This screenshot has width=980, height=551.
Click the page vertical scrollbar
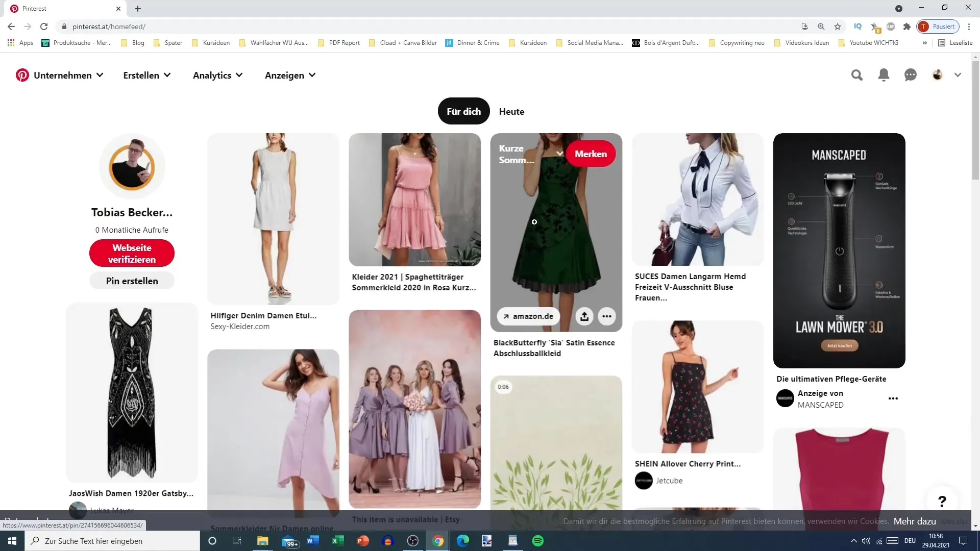tap(975, 120)
